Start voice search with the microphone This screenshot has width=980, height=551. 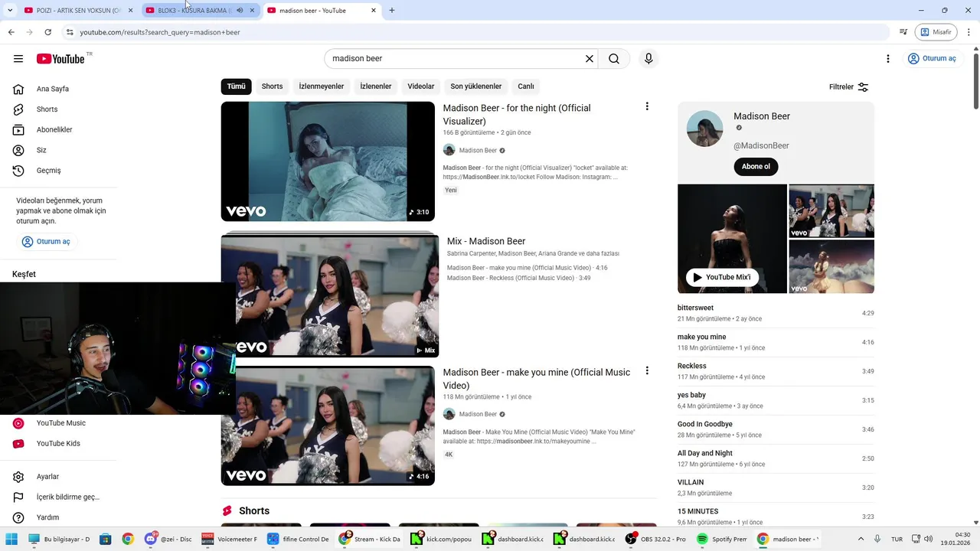(648, 59)
